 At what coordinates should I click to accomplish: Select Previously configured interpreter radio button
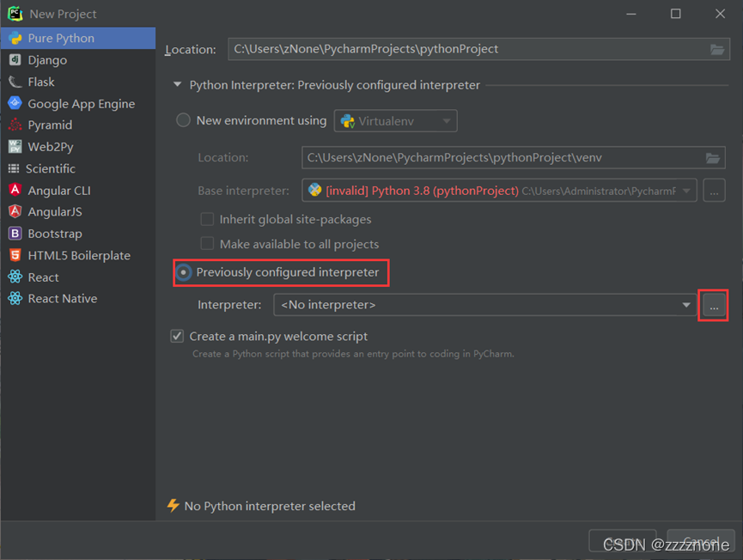183,272
